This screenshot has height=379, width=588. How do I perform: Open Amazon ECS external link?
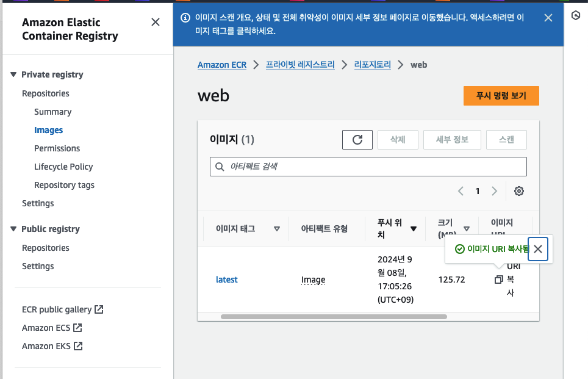click(52, 328)
